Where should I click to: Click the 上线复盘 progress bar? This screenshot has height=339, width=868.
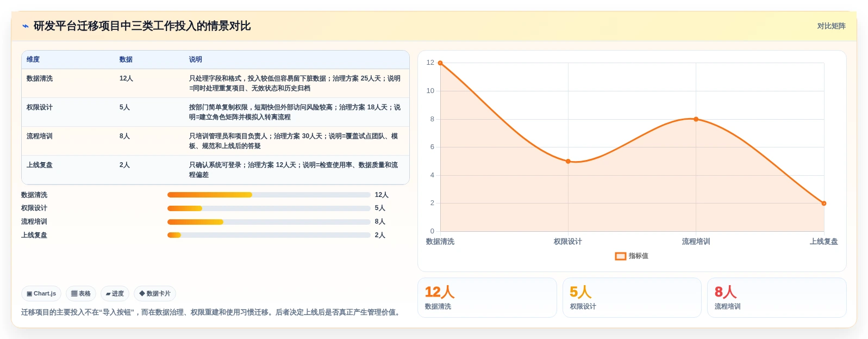tap(269, 235)
